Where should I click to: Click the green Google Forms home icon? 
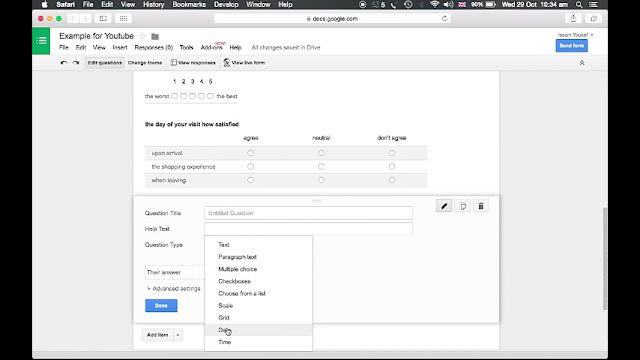(41, 41)
